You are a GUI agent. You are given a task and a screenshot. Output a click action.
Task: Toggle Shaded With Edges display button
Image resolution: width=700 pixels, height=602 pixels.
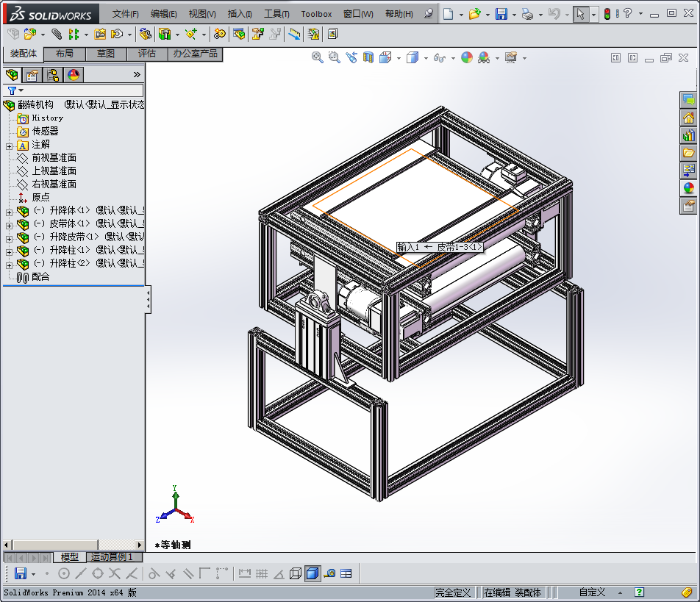pyautogui.click(x=312, y=573)
